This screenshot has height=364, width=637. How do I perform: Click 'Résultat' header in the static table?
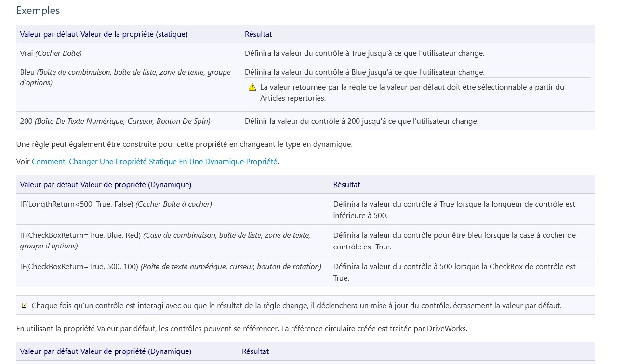(x=258, y=34)
